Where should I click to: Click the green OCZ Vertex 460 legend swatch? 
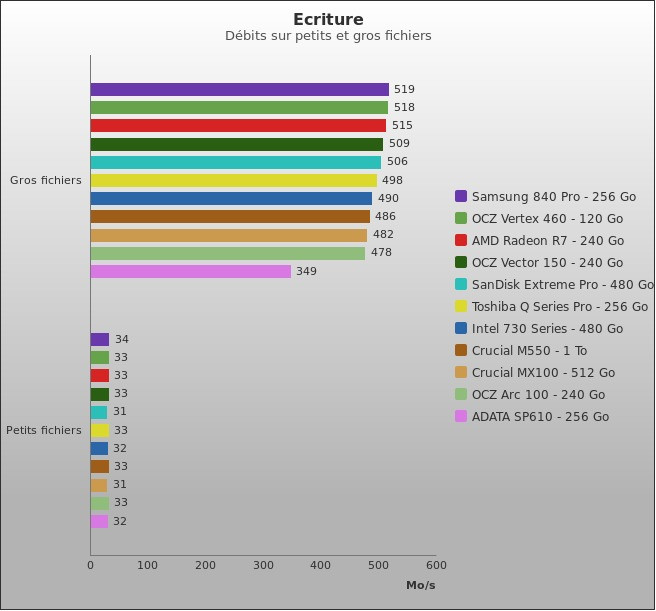coord(461,218)
